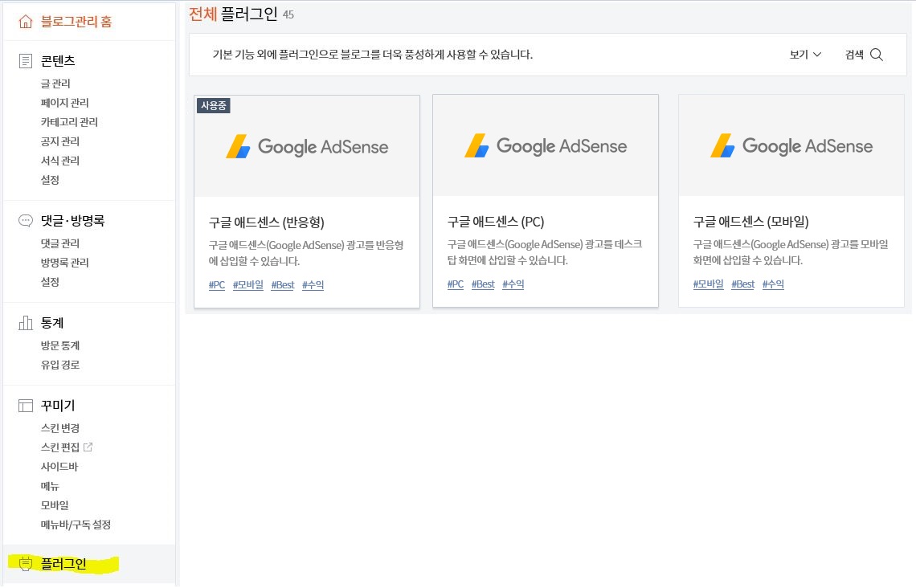Click #수익 tag on 반응형 card
Image resolution: width=916 pixels, height=588 pixels.
click(x=313, y=285)
